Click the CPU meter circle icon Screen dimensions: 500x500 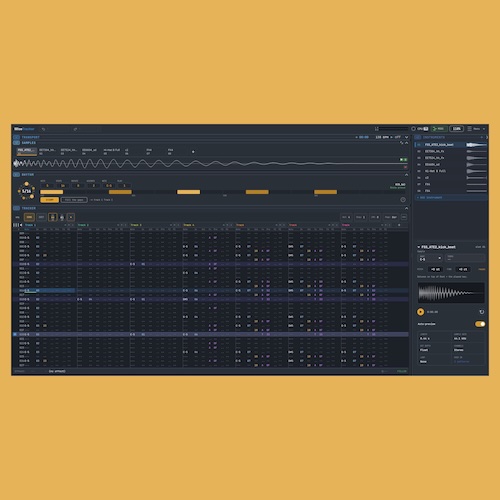point(413,129)
